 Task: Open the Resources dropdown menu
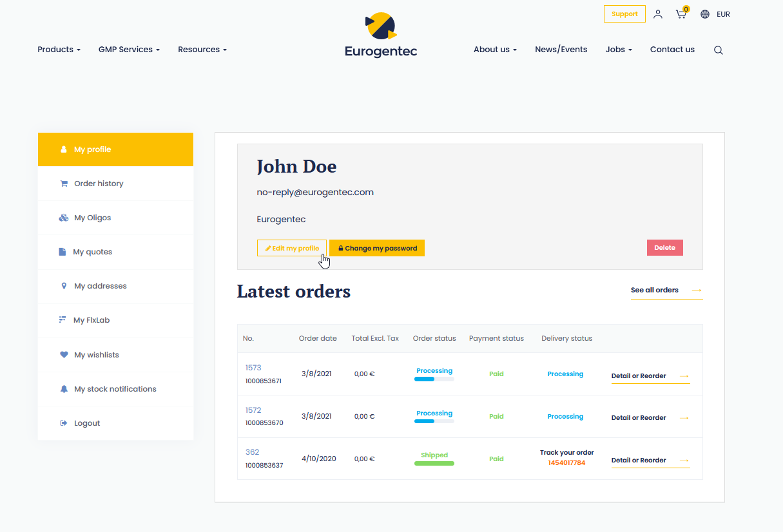coord(202,50)
